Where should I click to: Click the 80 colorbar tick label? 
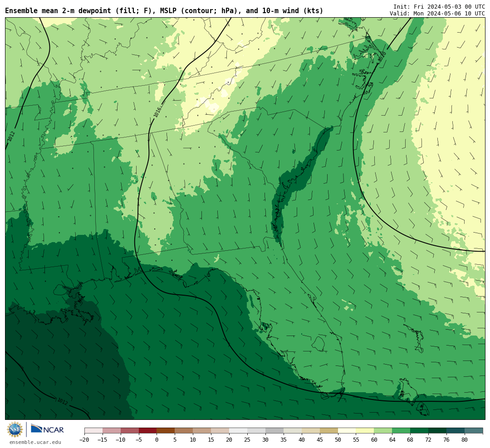coord(465,439)
